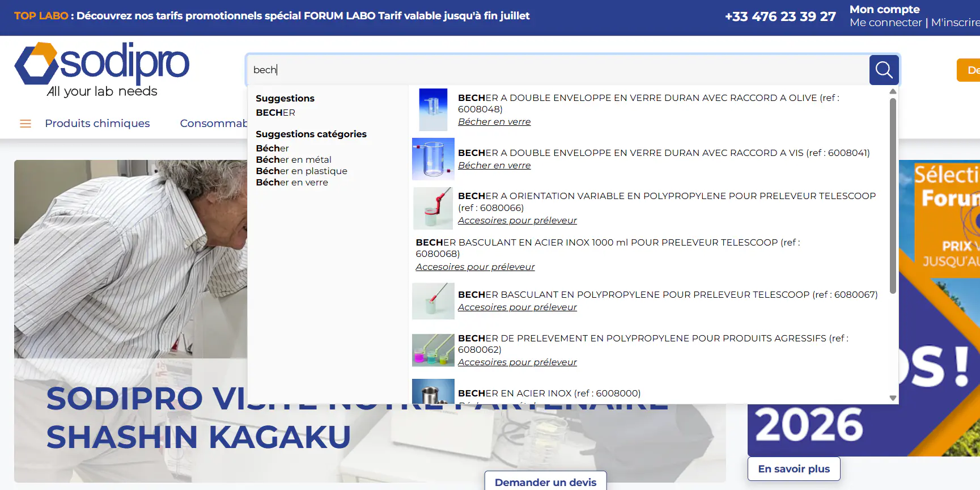Open result BECHER BASCULANT EN ACIER INOX 1000 ml
This screenshot has height=490, width=980.
point(608,248)
